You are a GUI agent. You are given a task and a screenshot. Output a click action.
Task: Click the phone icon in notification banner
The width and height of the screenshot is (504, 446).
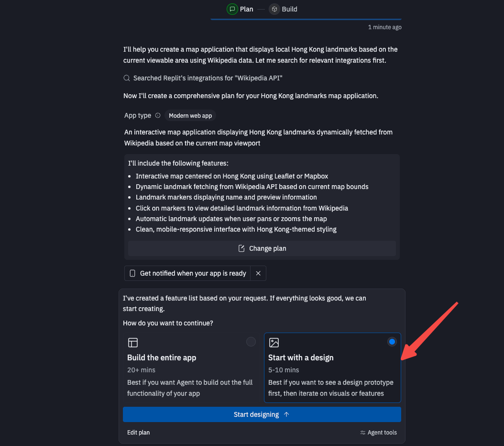pyautogui.click(x=133, y=273)
